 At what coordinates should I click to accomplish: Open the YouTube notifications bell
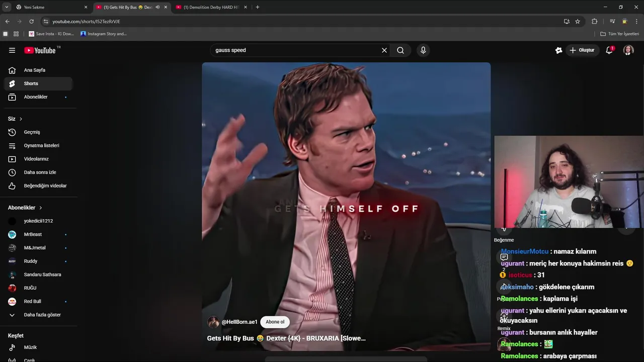609,50
